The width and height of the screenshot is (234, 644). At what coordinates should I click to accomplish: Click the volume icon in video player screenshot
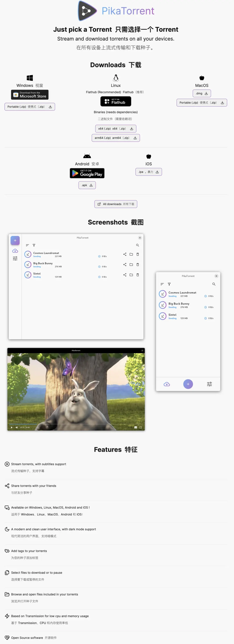[x=17, y=427]
